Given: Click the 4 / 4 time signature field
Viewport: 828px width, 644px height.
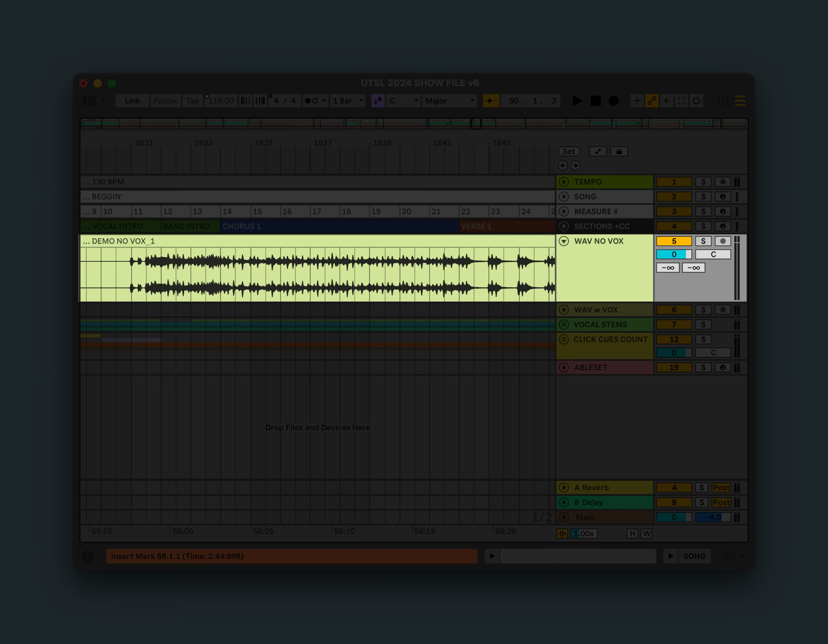Looking at the screenshot, I should tap(285, 101).
